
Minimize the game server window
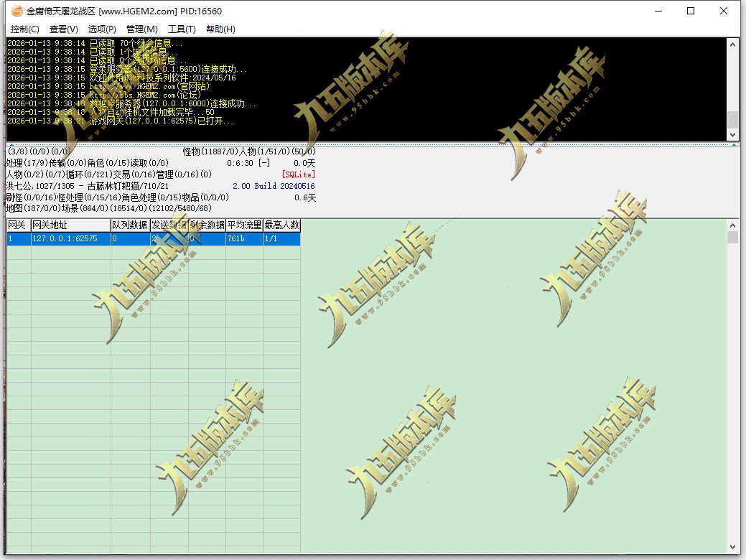pyautogui.click(x=658, y=11)
